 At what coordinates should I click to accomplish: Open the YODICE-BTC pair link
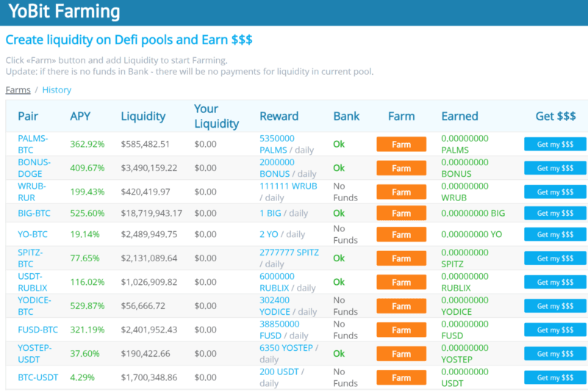point(34,306)
